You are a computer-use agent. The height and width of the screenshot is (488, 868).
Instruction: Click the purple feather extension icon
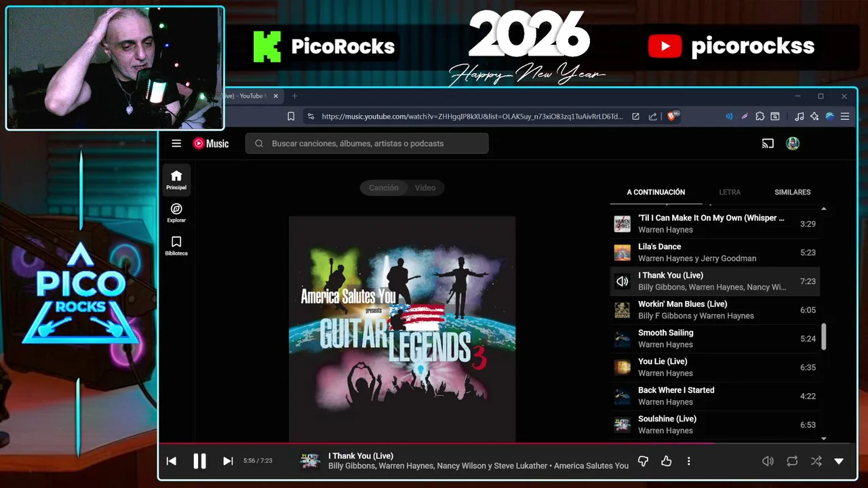pyautogui.click(x=745, y=117)
